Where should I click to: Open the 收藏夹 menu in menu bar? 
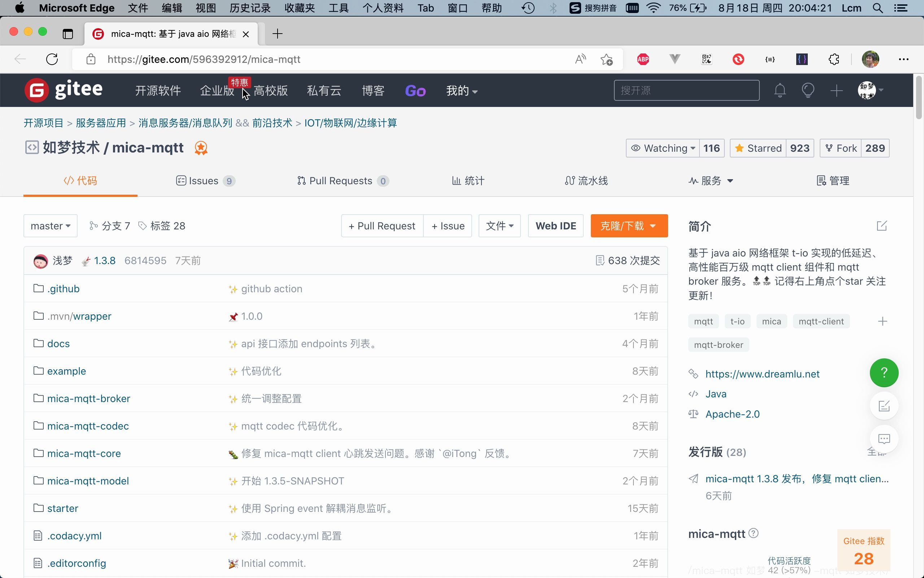point(299,8)
